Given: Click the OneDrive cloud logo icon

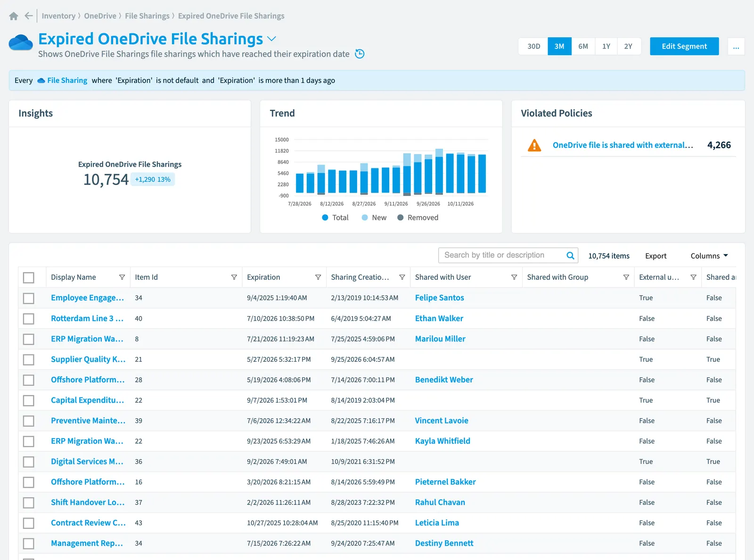Looking at the screenshot, I should [x=21, y=42].
